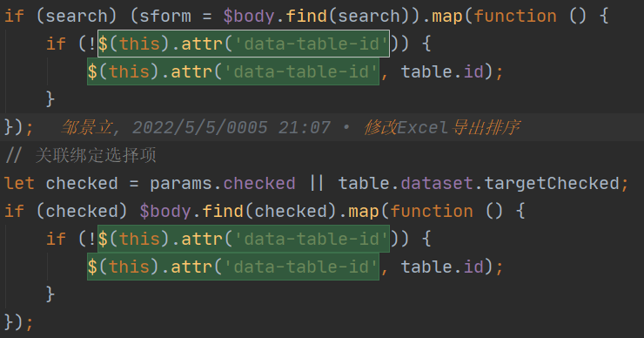Place cursor on the sform variable

165,17
